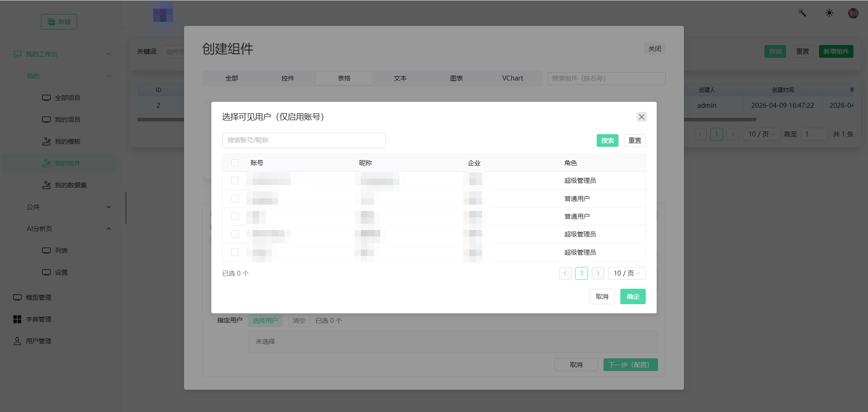The height and width of the screenshot is (412, 868).
Task: Click the 我的组件 component icon
Action: [46, 163]
